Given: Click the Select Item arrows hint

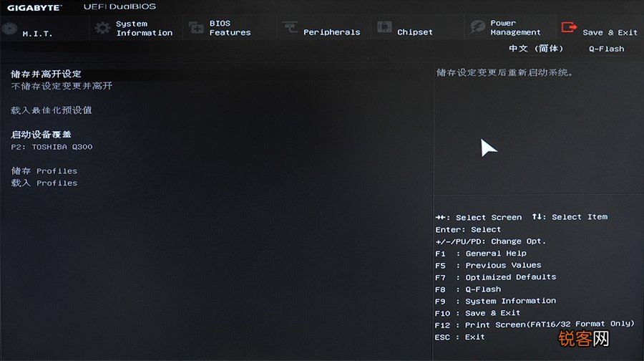Looking at the screenshot, I should [x=570, y=217].
